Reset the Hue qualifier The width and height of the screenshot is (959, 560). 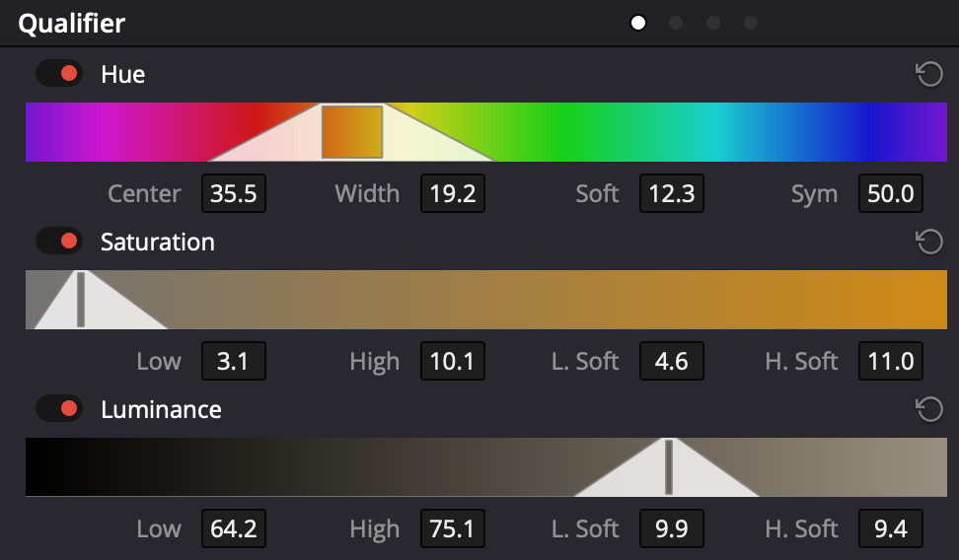(929, 75)
